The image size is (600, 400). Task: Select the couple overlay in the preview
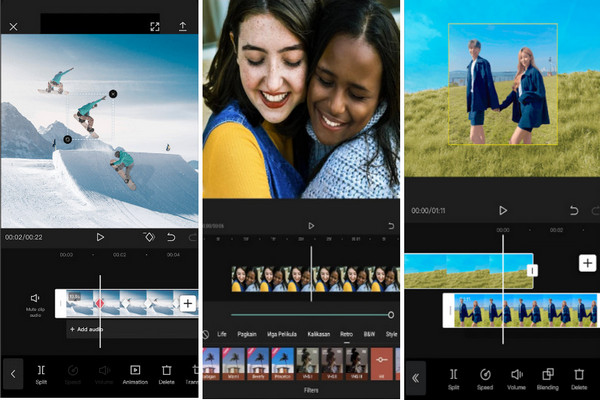coord(503,84)
